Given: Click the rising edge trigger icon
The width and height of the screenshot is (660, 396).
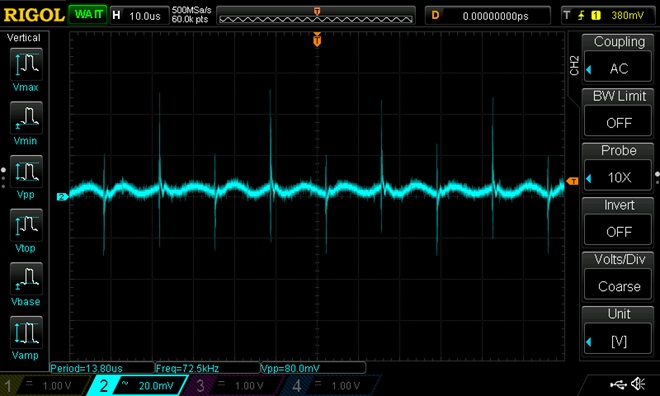Looking at the screenshot, I should [581, 16].
